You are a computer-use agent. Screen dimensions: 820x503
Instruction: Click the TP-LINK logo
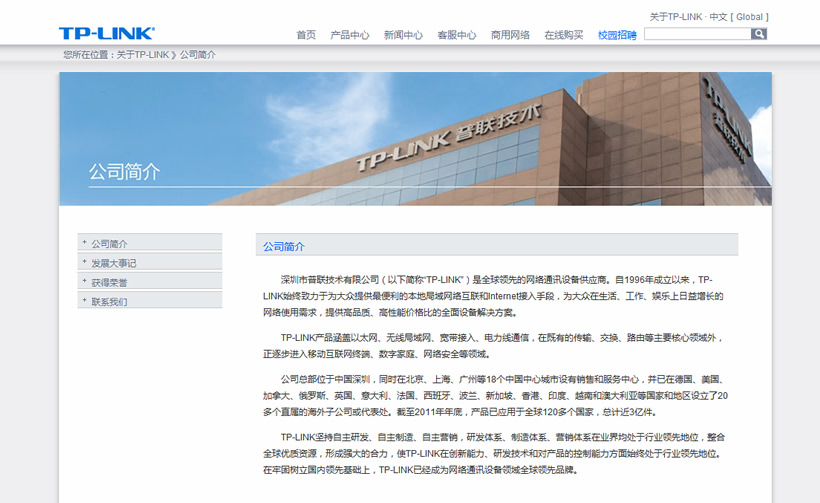[x=106, y=33]
